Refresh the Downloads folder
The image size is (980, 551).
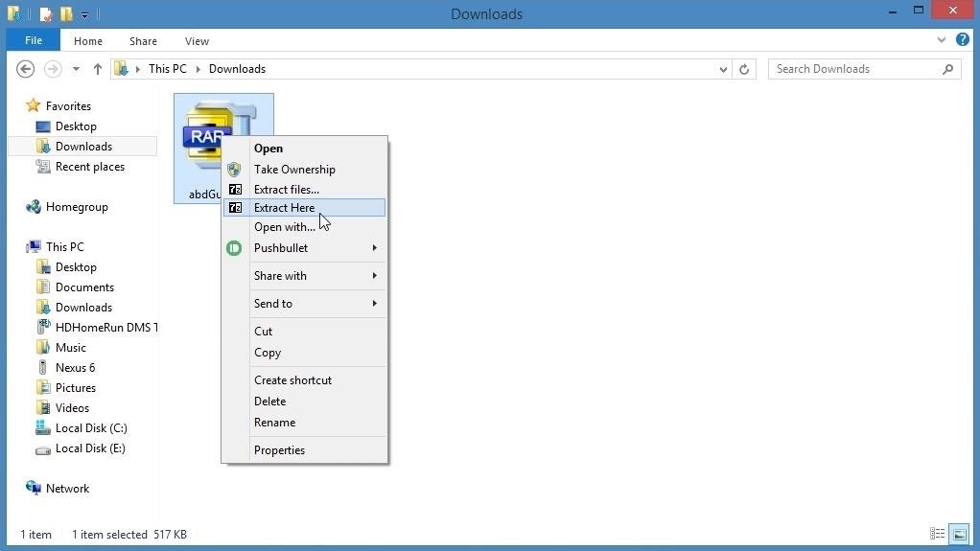pos(744,69)
